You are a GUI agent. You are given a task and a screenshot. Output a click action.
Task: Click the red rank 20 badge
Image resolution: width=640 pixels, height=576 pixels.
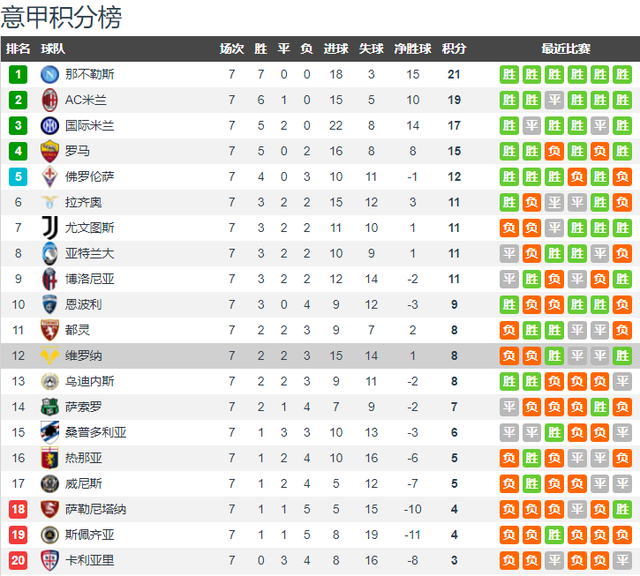coord(18,560)
